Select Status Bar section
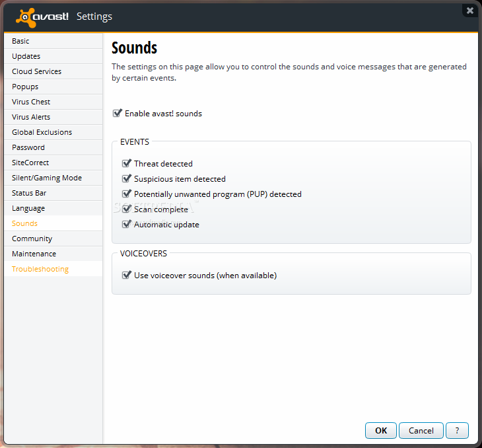Screen dimensions: 482x448 pos(53,193)
